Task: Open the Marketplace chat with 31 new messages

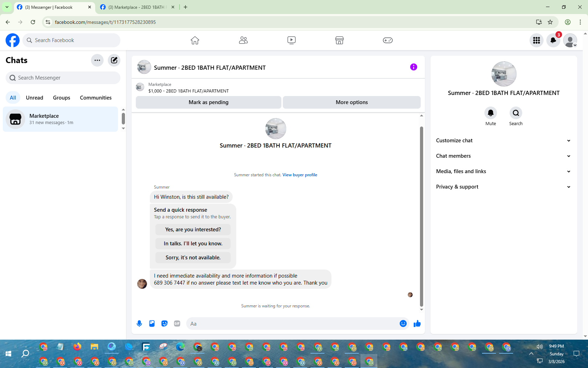Action: 61,119
